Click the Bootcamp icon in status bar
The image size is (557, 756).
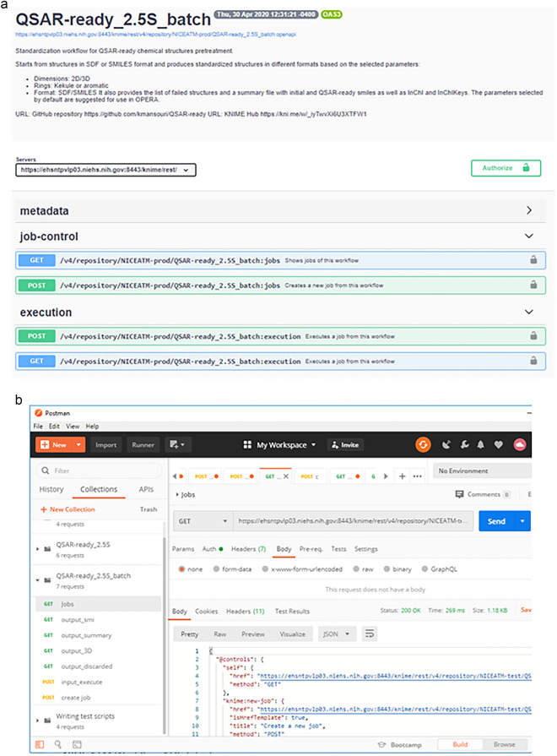click(381, 744)
